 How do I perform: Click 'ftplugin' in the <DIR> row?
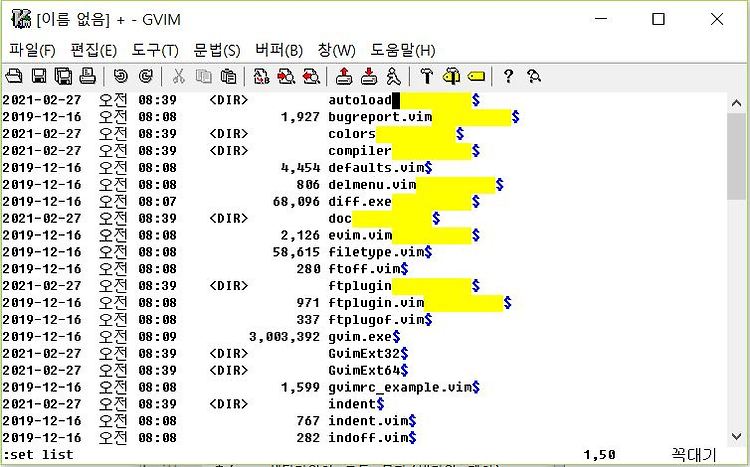click(x=360, y=286)
